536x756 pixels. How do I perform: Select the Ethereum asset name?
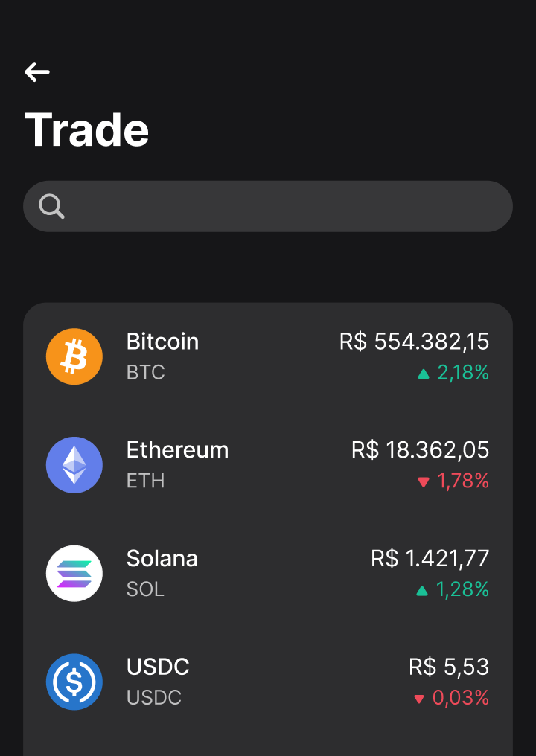click(x=177, y=450)
